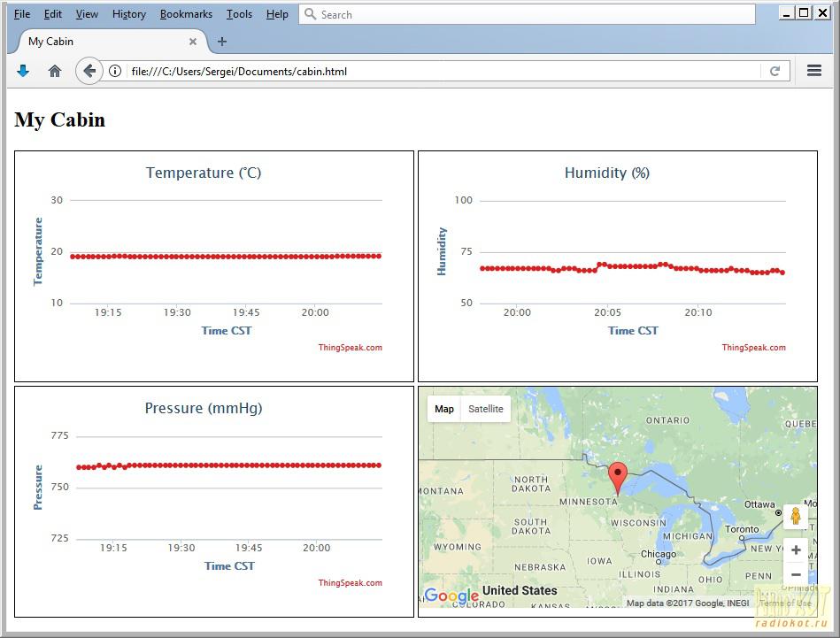Open ThingSpeak.com link under Temperature chart
Viewport: 840px width, 638px height.
pos(350,348)
